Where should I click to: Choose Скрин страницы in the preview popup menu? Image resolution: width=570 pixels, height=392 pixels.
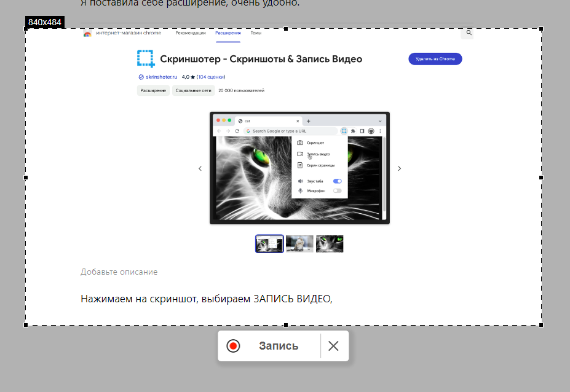click(320, 165)
